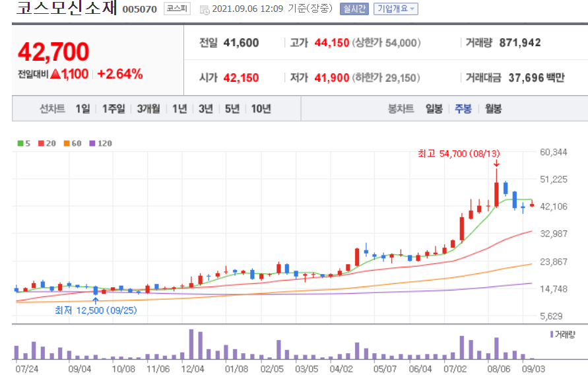
Task: Click the green 5 moving average legend
Action: click(x=24, y=143)
